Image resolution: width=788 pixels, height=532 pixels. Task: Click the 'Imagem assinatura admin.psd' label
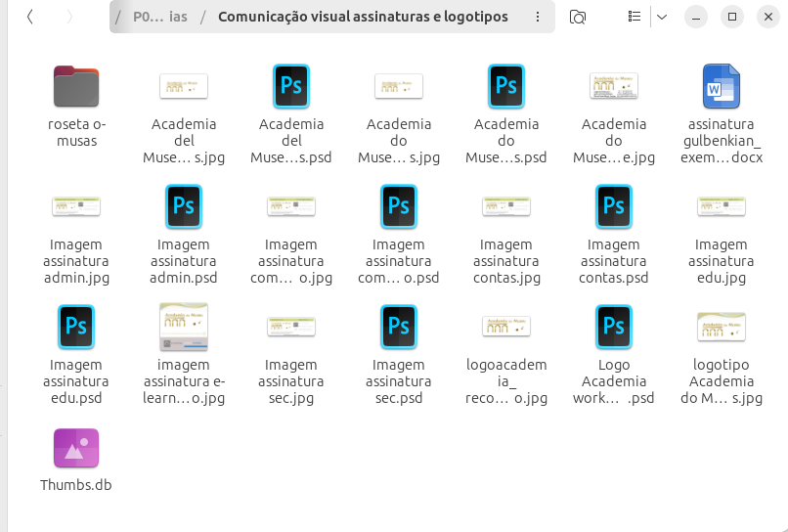pyautogui.click(x=184, y=261)
